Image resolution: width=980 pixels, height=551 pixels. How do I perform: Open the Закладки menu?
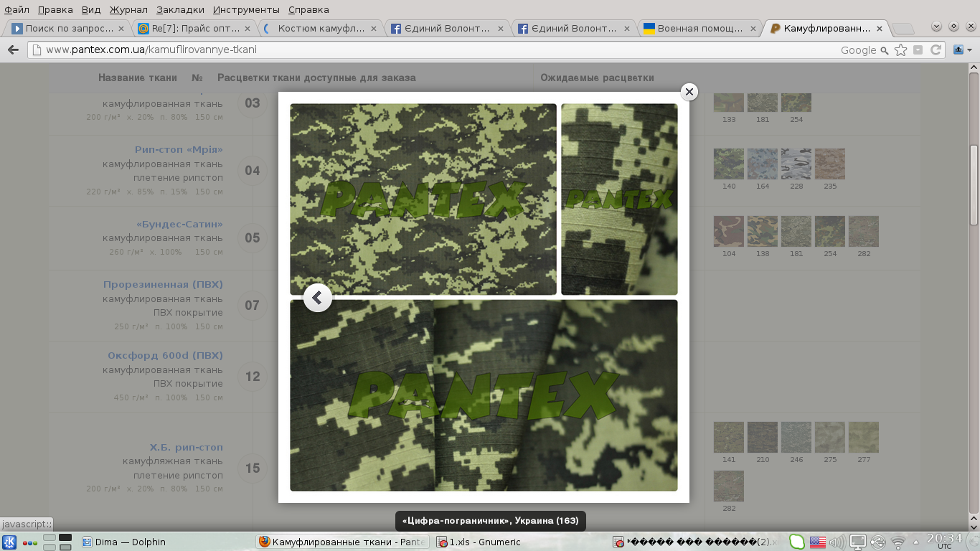pos(180,9)
